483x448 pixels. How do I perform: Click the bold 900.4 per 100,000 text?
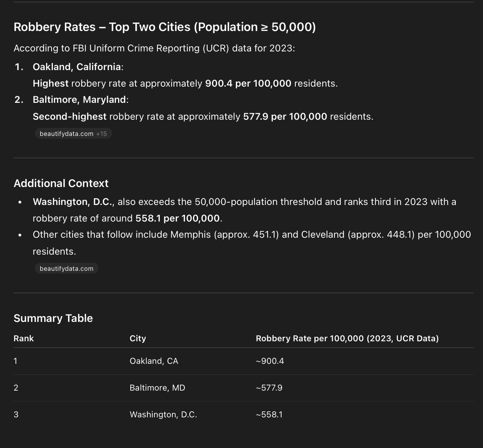tap(248, 83)
